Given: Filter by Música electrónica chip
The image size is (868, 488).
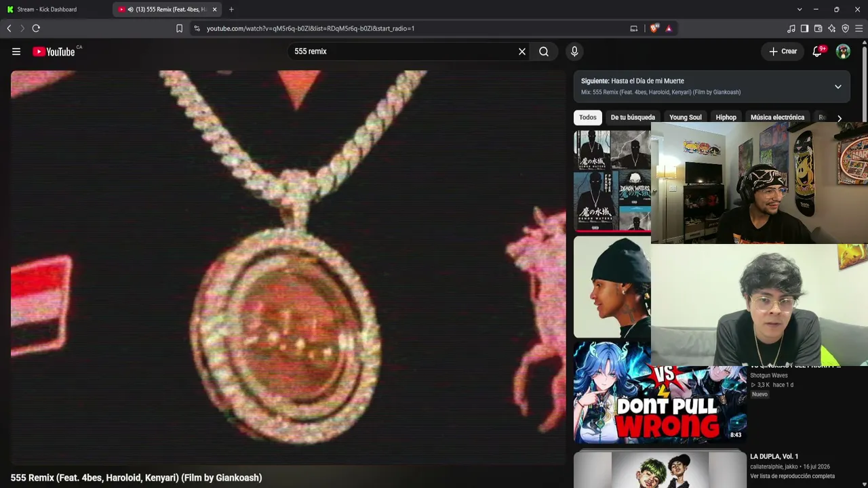Looking at the screenshot, I should (777, 117).
